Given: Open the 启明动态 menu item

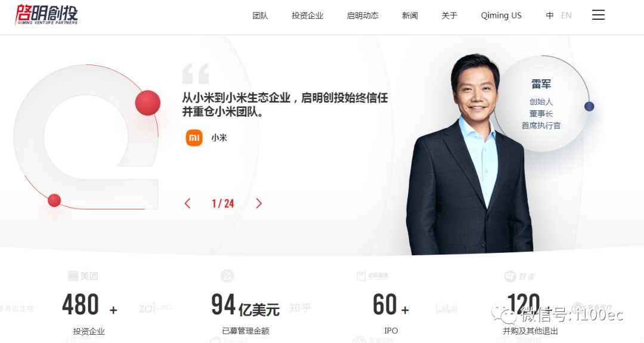Looking at the screenshot, I should [x=363, y=16].
